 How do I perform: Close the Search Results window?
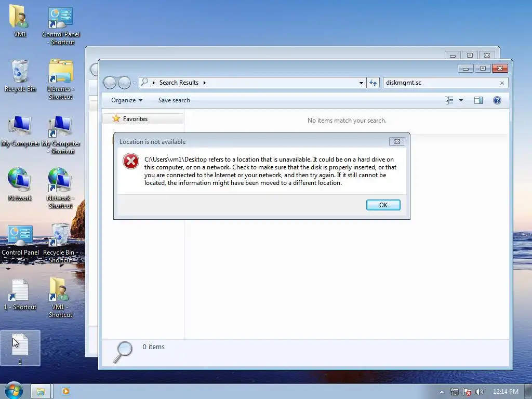500,69
